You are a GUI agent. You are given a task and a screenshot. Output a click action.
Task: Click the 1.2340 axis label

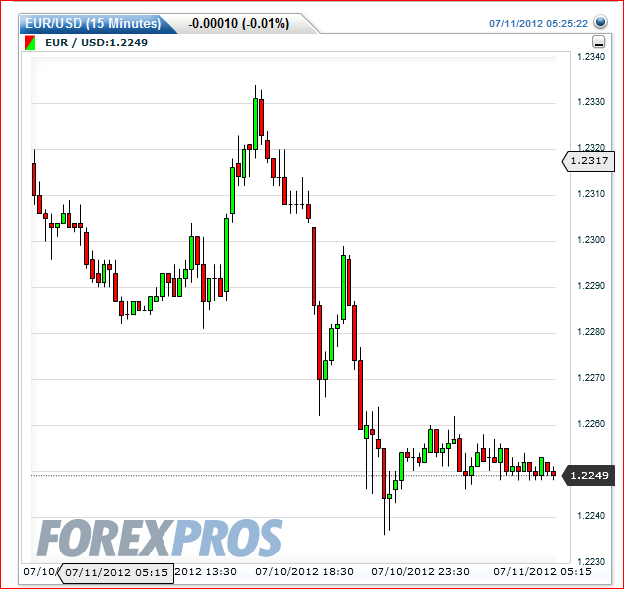[x=591, y=57]
